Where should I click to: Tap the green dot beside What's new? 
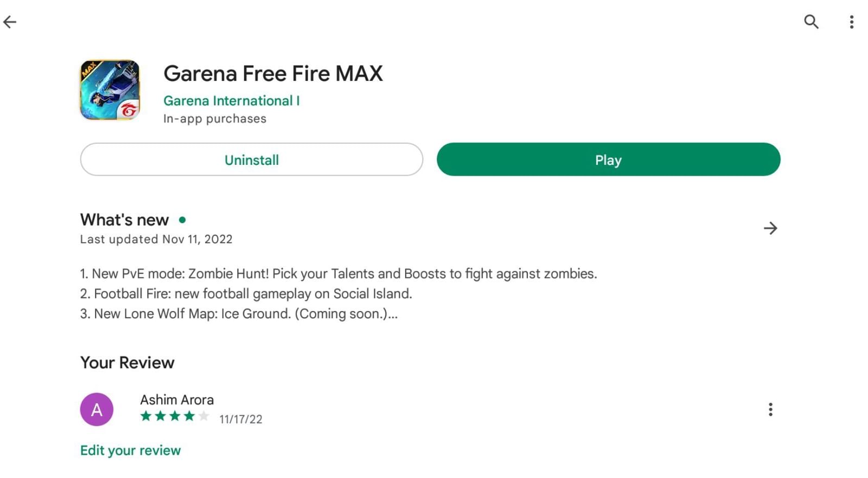pos(182,220)
